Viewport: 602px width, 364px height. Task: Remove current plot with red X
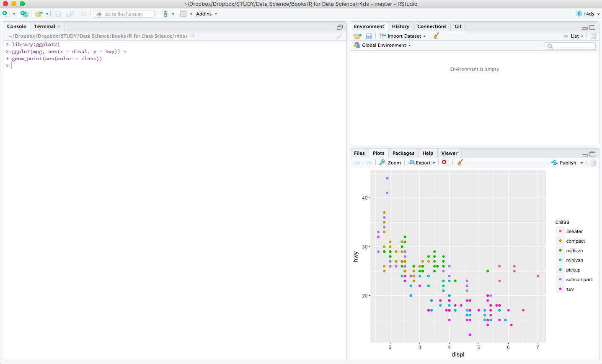(444, 162)
